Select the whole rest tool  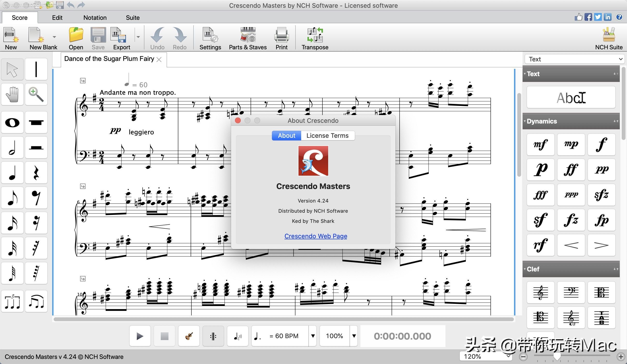click(36, 122)
